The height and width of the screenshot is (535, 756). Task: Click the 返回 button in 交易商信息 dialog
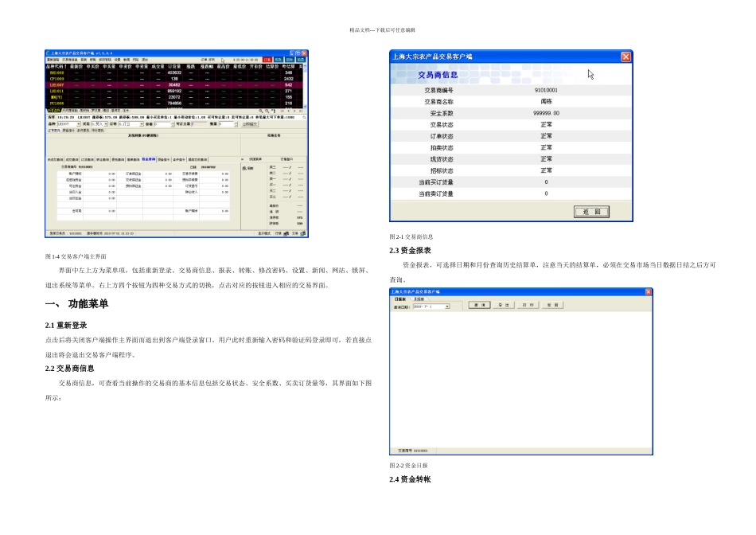click(591, 212)
